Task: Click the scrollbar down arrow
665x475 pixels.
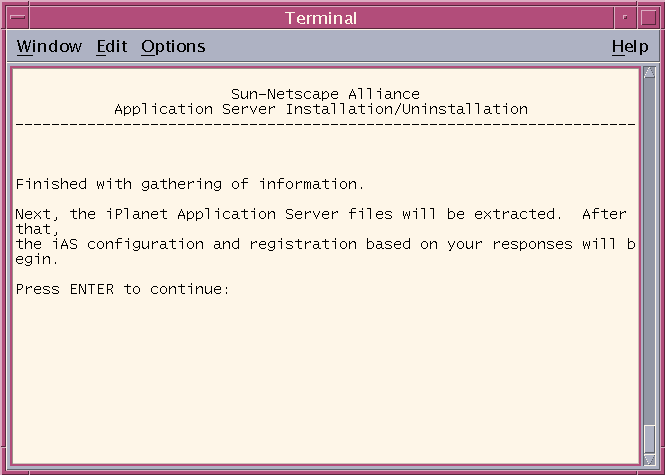Action: tap(649, 459)
